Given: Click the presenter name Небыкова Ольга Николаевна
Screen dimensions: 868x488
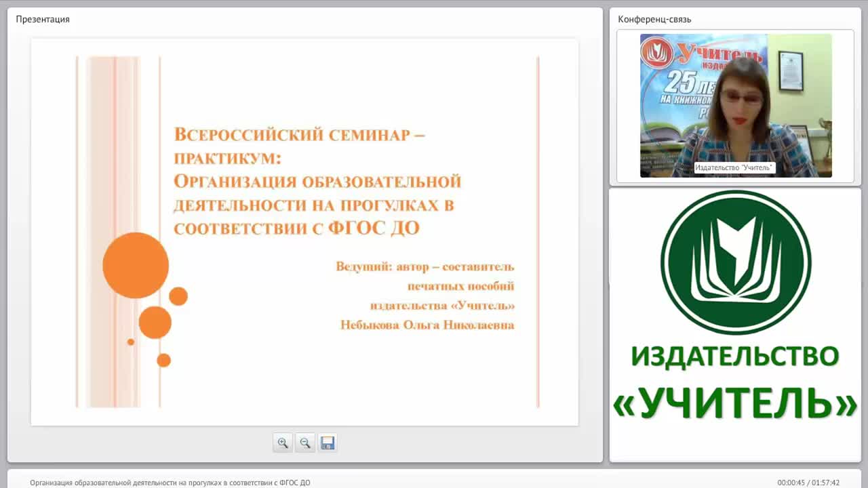Looking at the screenshot, I should pos(427,325).
